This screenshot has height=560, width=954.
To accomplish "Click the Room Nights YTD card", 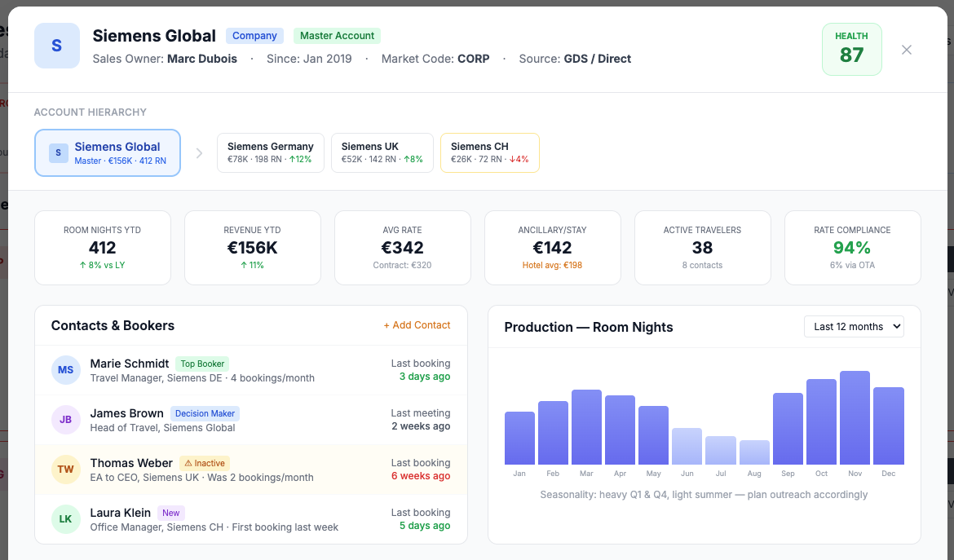I will 102,248.
